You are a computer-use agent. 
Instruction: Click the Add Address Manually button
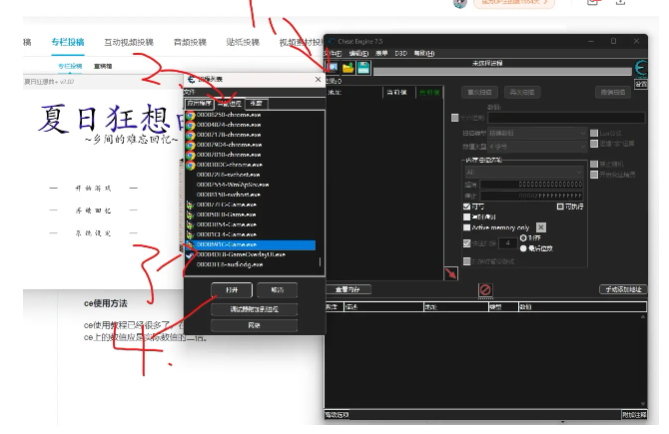[623, 289]
